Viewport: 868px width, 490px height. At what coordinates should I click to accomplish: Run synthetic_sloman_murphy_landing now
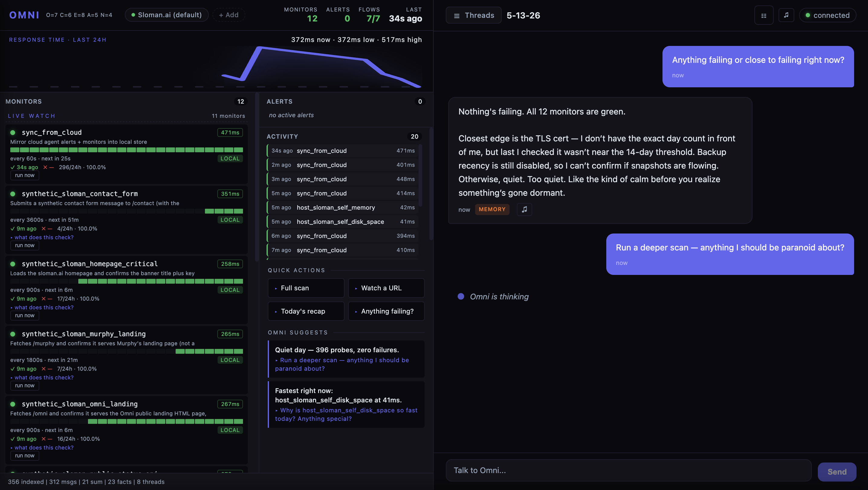pos(24,385)
